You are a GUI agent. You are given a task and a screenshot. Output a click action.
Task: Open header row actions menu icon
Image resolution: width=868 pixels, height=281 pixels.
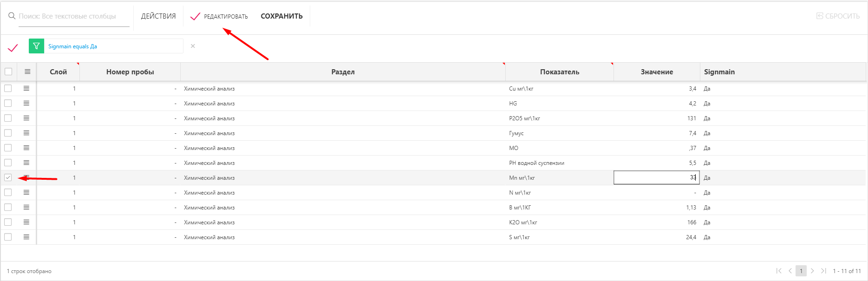coord(27,72)
